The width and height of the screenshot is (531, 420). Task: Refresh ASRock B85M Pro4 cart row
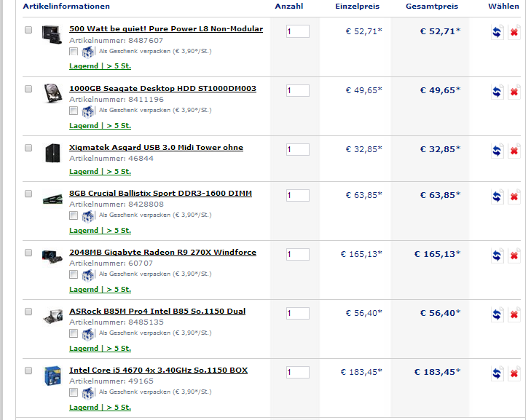(497, 314)
